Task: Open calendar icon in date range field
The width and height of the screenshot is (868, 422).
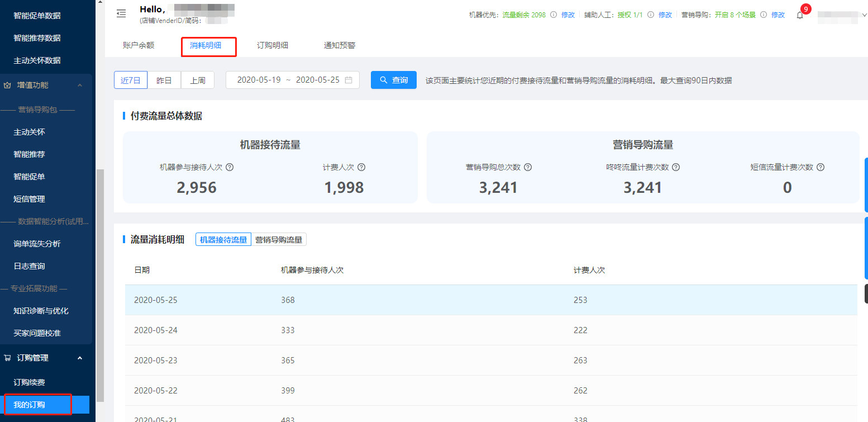Action: pyautogui.click(x=349, y=80)
